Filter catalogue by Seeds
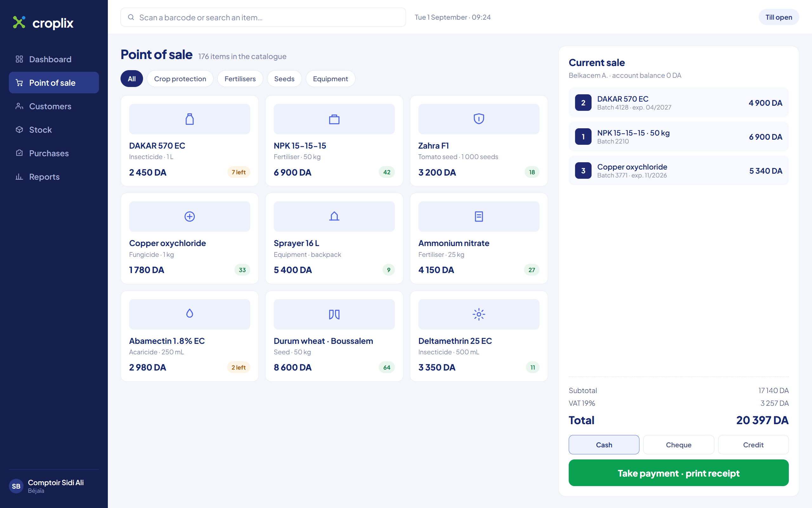 click(x=284, y=79)
